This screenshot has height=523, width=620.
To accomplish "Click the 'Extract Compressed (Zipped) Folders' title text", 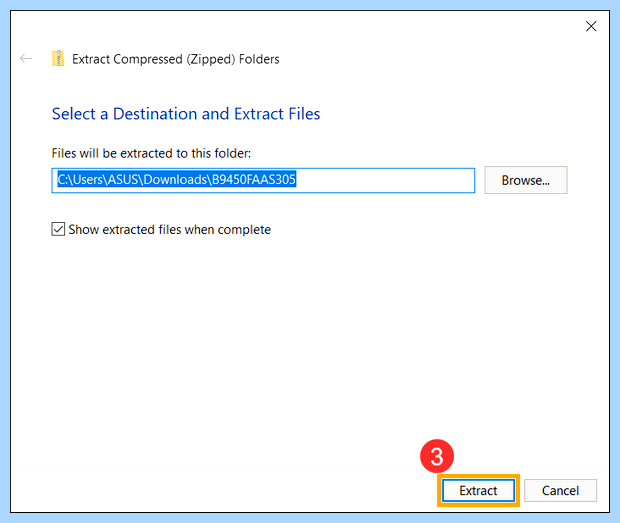I will [x=176, y=59].
